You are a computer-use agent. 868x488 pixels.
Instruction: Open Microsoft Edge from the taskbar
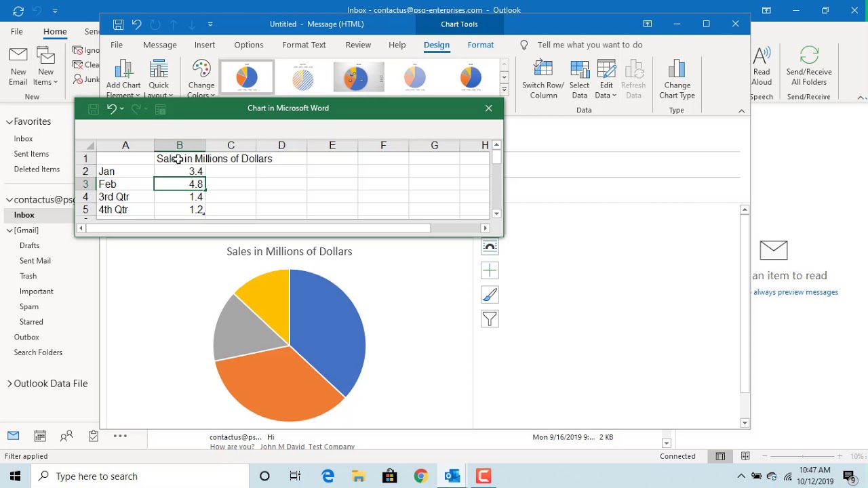point(328,476)
